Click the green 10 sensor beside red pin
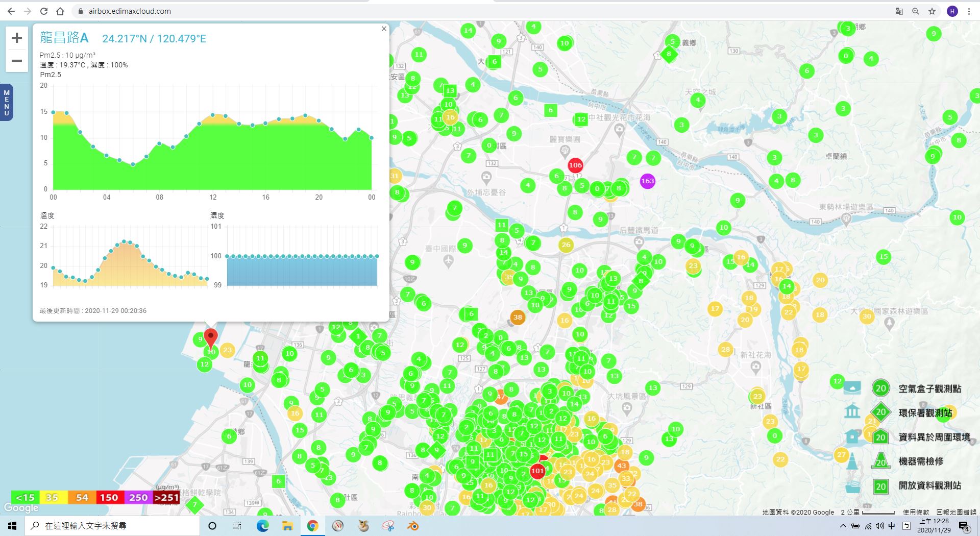 (x=211, y=352)
